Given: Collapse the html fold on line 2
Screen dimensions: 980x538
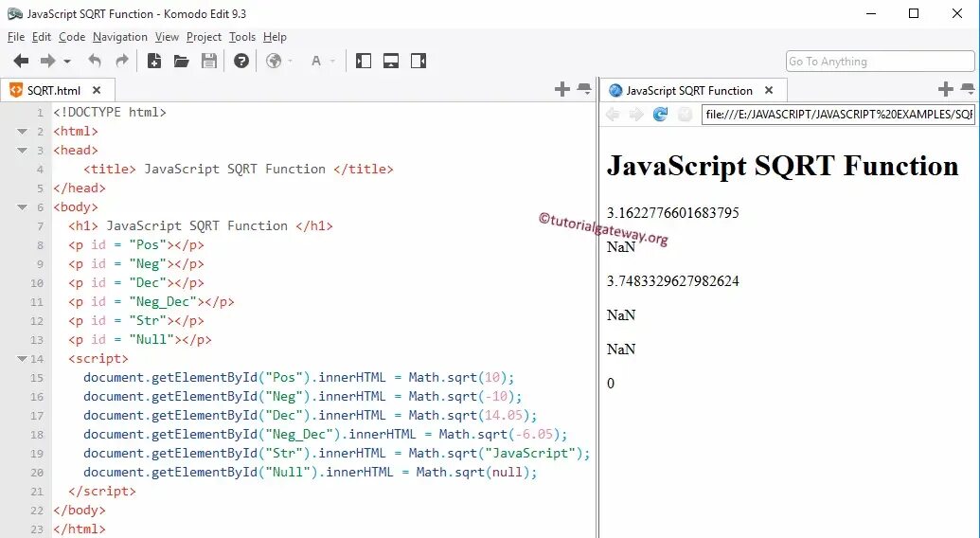Looking at the screenshot, I should pos(22,132).
